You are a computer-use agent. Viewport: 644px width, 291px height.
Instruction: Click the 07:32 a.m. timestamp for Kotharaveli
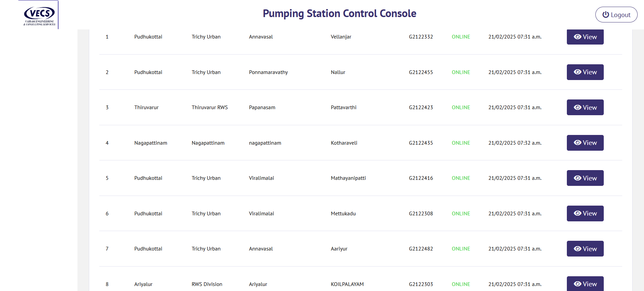tap(515, 143)
